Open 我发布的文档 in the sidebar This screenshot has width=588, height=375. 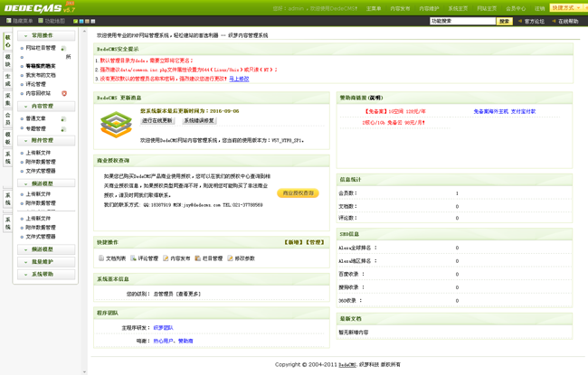coord(41,75)
